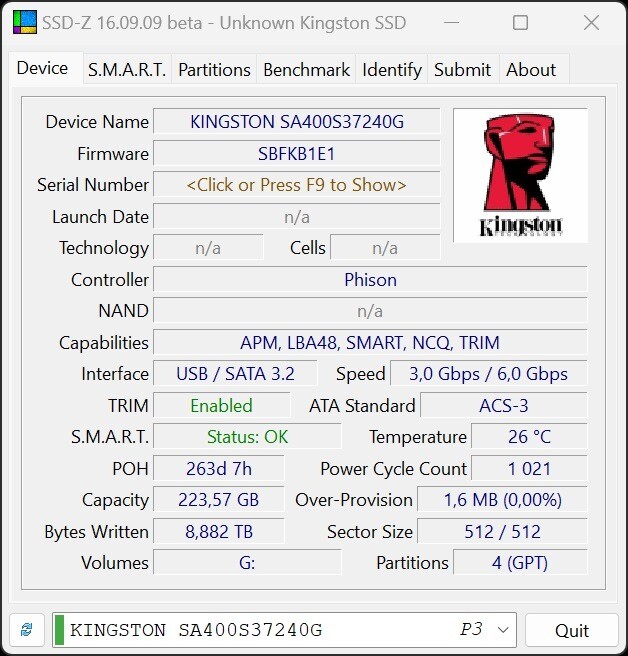628x656 pixels.
Task: Click the Volumes value G:
Action: (x=247, y=562)
